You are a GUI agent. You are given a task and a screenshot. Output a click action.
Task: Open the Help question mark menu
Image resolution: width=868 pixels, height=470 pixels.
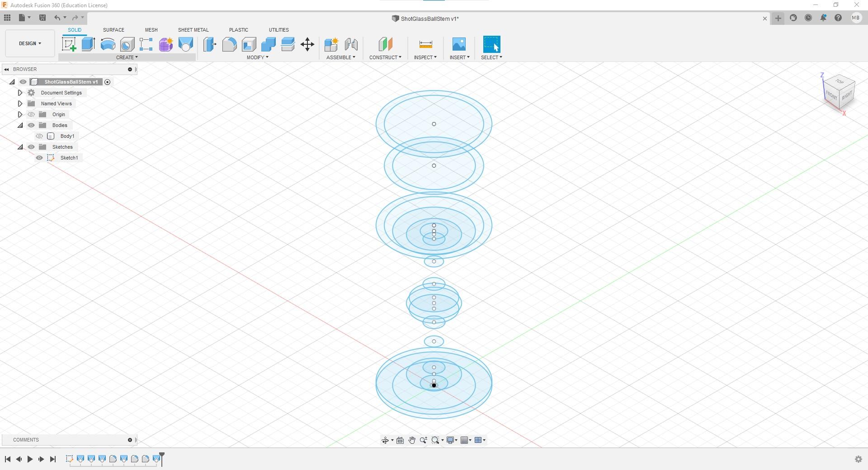(x=838, y=18)
